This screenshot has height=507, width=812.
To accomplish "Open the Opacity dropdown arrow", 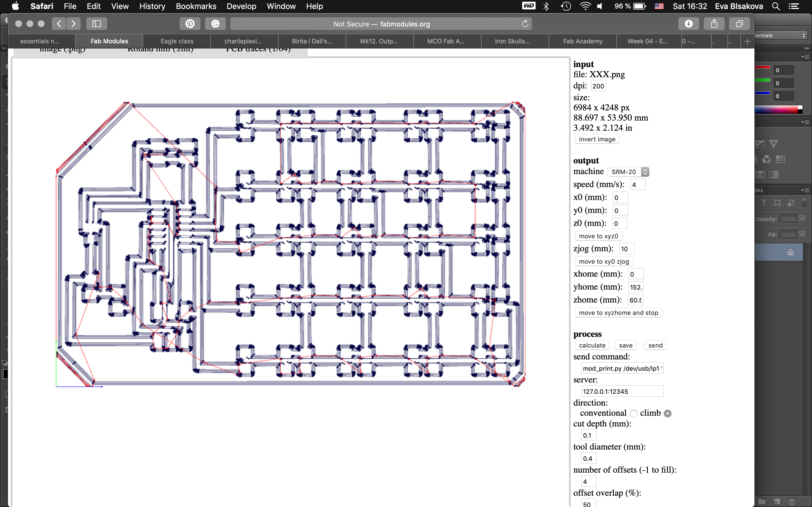I will tap(802, 219).
